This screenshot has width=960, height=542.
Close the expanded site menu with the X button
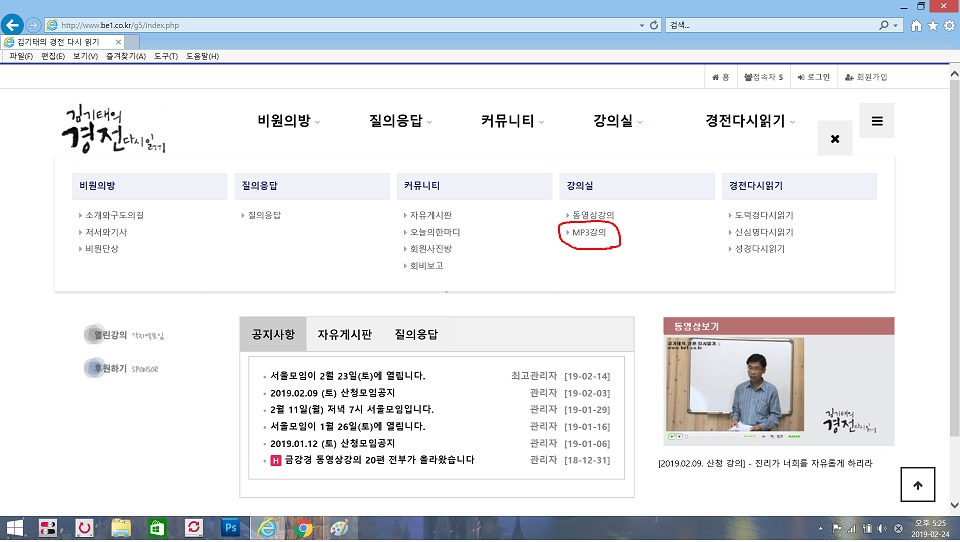click(x=834, y=138)
